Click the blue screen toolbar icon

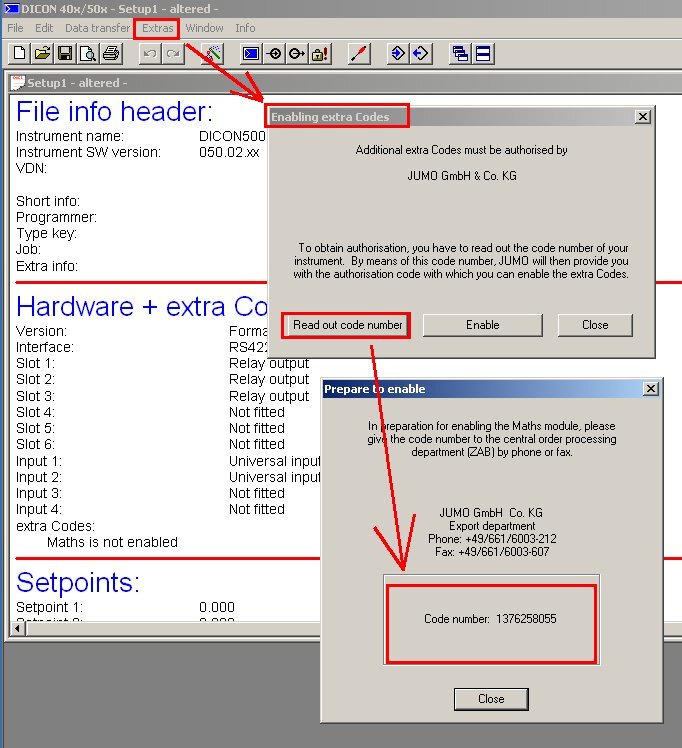251,53
